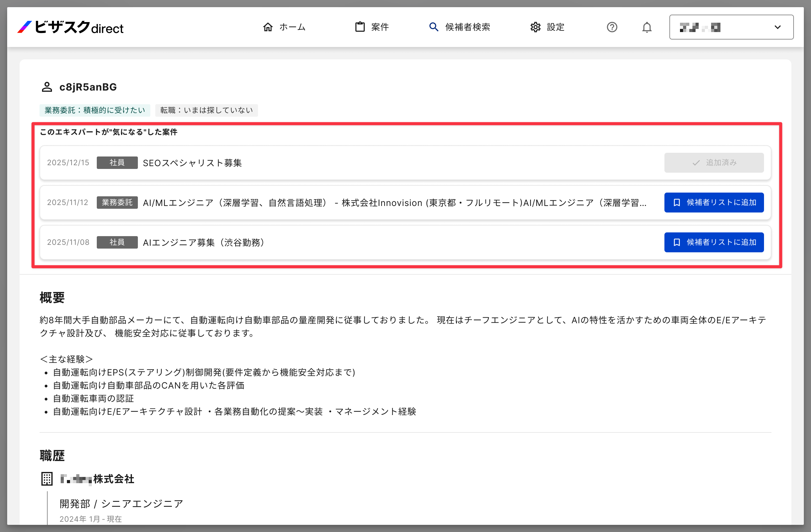811x532 pixels.
Task: Click the 業務委託 badge on 2025/11/12 row
Action: pos(117,202)
